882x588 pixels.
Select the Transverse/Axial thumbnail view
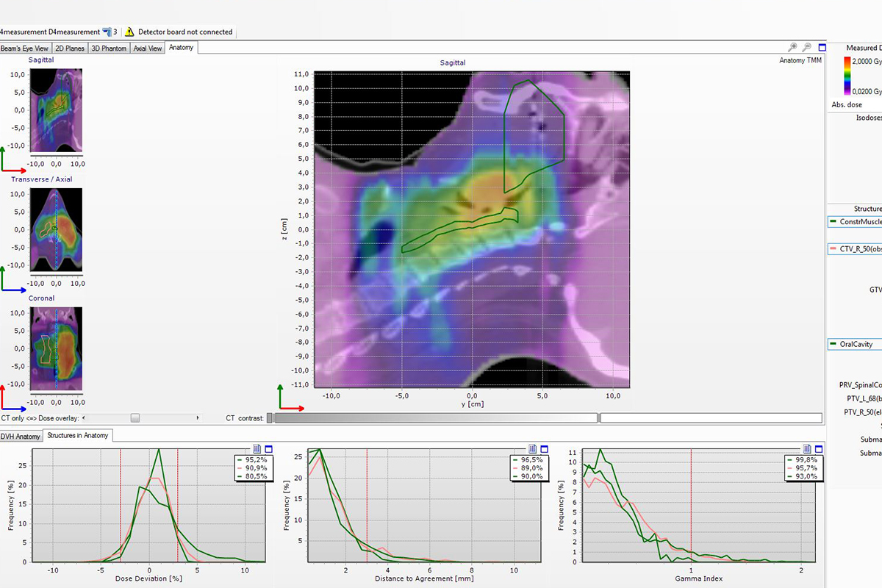[x=56, y=229]
